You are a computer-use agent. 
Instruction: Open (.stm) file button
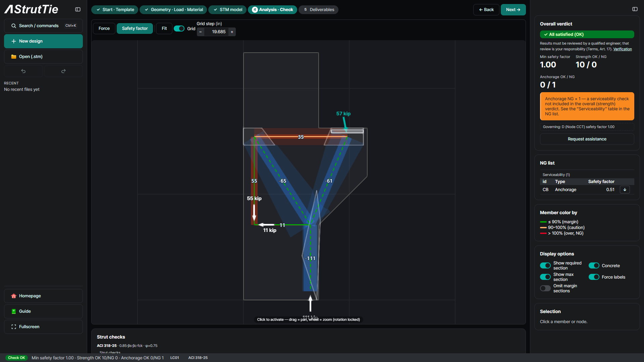point(43,57)
